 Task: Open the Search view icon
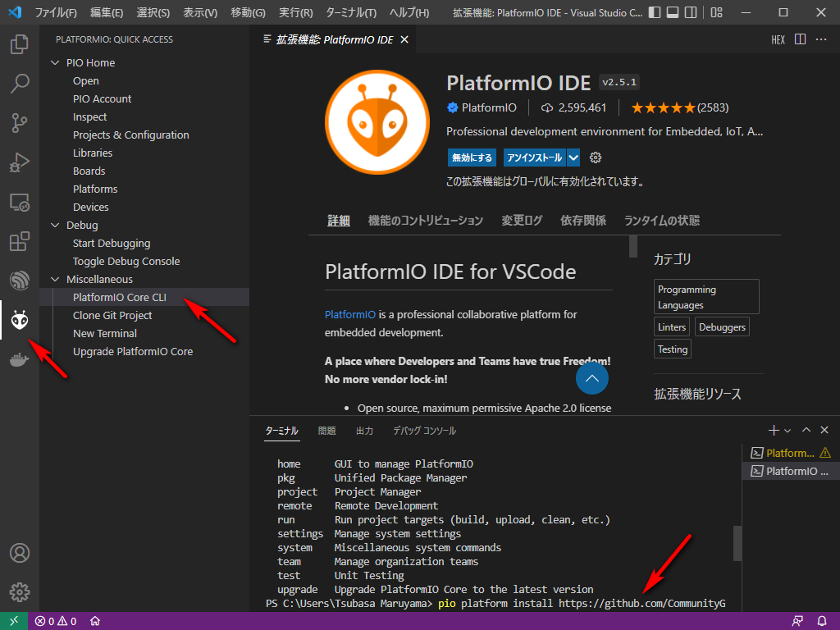point(20,84)
